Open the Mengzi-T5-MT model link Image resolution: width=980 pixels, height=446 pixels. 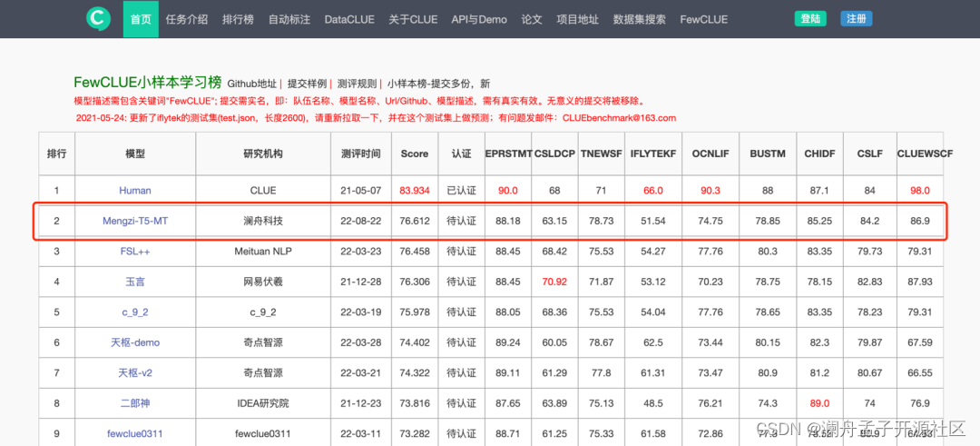pyautogui.click(x=135, y=220)
